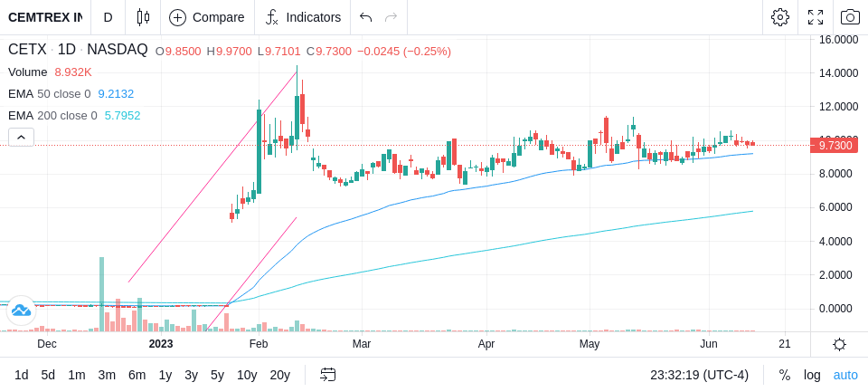
Task: Set range to 1d
Action: (22, 376)
